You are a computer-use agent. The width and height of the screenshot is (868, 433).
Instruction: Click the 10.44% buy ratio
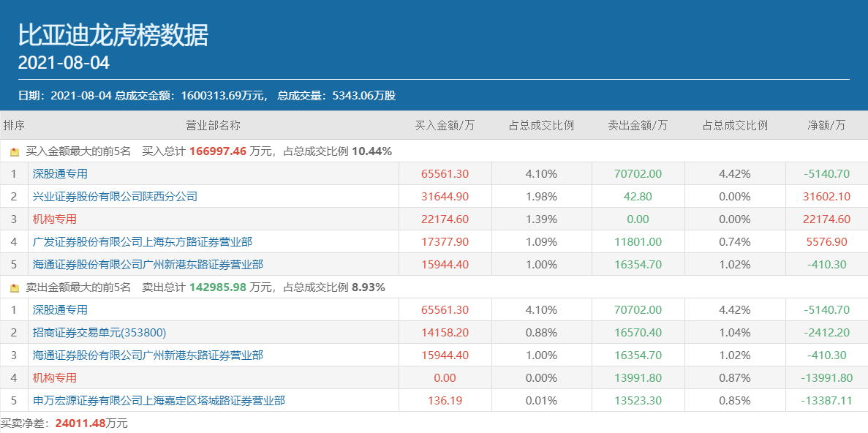tap(371, 151)
